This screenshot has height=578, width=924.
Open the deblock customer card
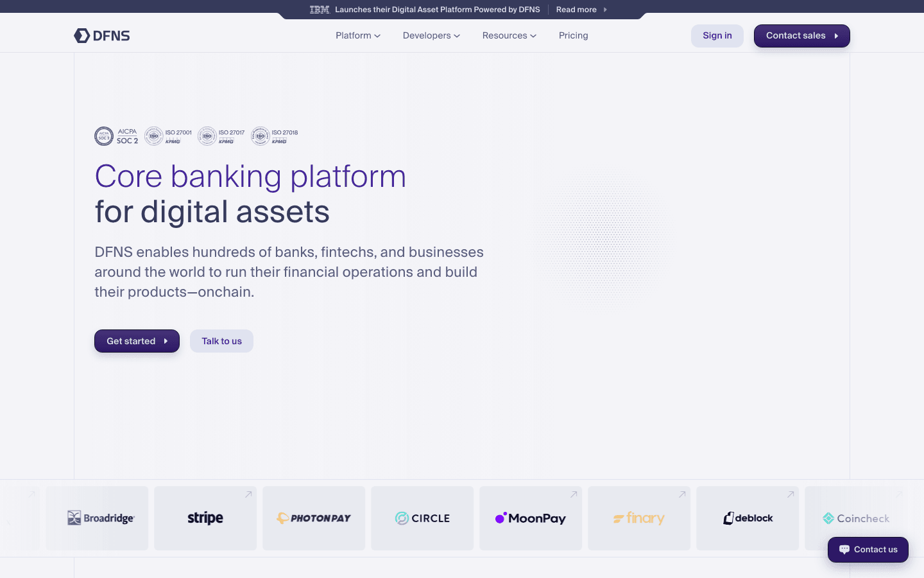[748, 518]
